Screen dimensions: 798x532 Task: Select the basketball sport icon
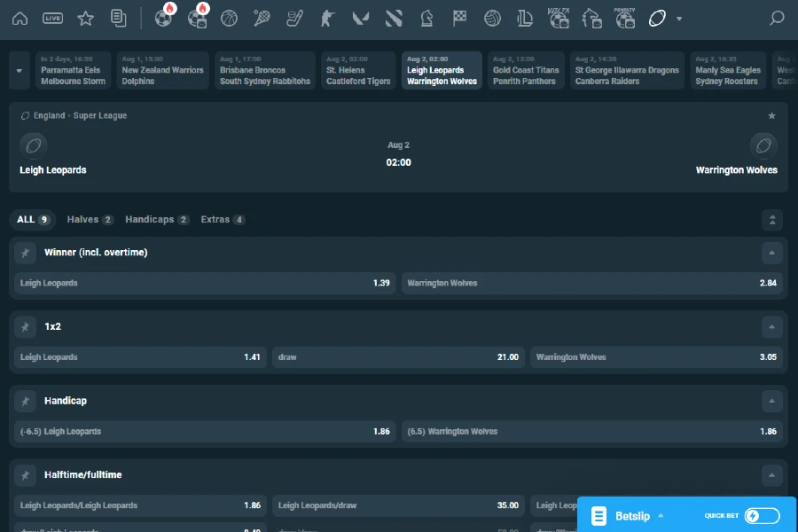229,17
